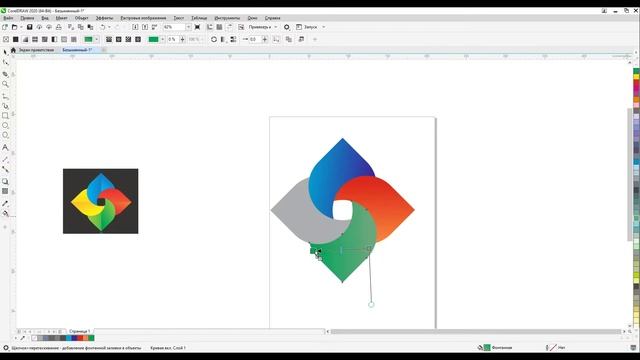This screenshot has width=640, height=360.
Task: Click the Publish to PDF icon
Action: click(x=154, y=27)
